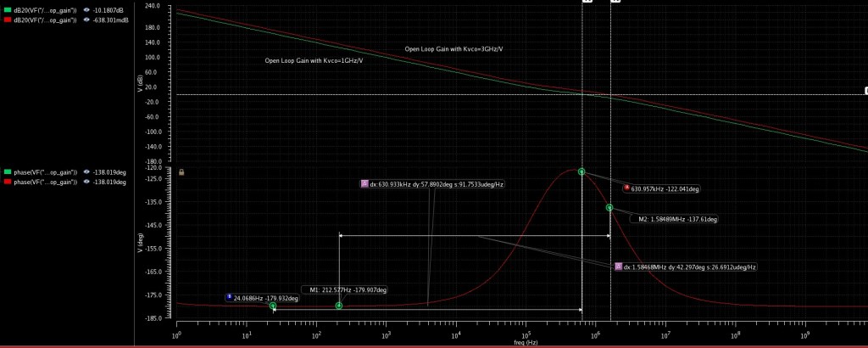The image size is (868, 348).
Task: Click the red phase trace eye icon
Action: 86,181
